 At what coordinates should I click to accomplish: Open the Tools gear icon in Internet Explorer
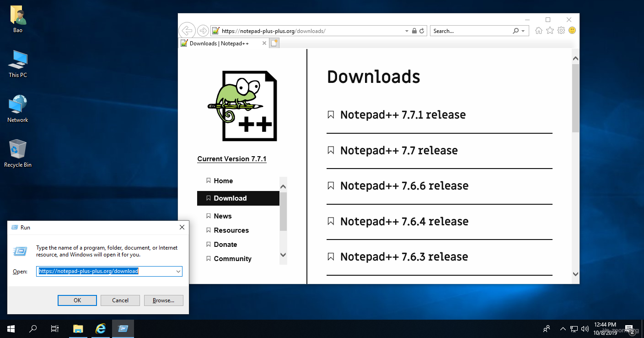coord(561,31)
